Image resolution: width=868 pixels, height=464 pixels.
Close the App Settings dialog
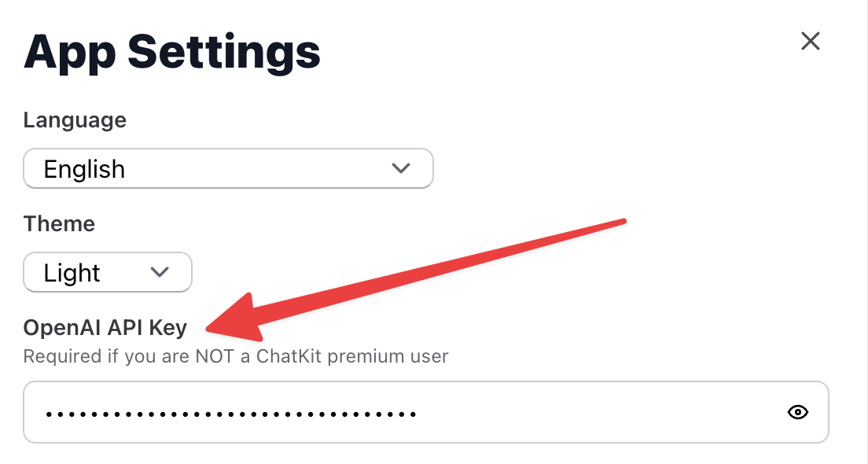811,41
